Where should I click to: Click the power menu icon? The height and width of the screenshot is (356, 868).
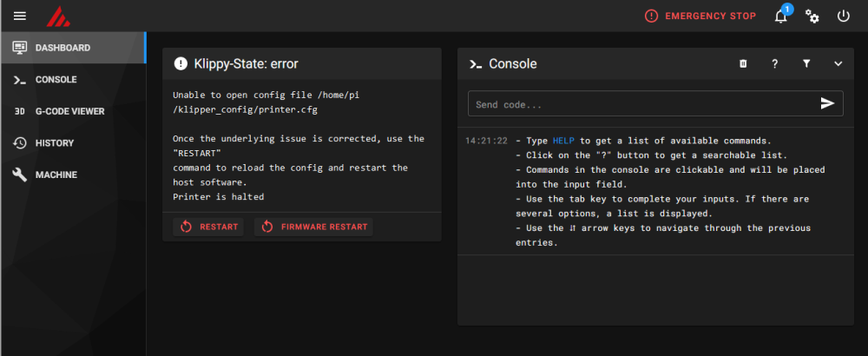pos(843,16)
